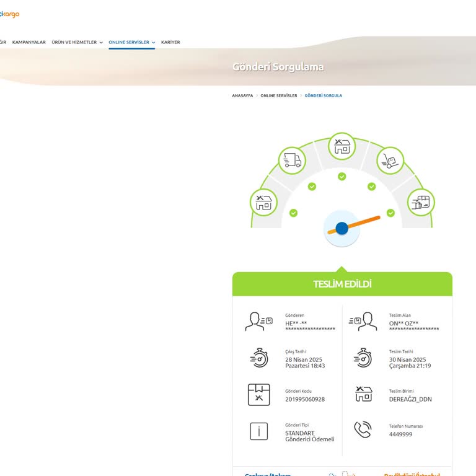The image size is (476, 476).
Task: Select recipient name text ON** OZ**
Action: [403, 324]
